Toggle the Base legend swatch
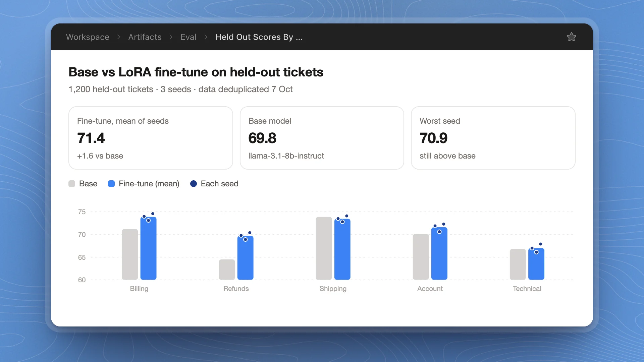This screenshot has width=644, height=362. point(72,184)
